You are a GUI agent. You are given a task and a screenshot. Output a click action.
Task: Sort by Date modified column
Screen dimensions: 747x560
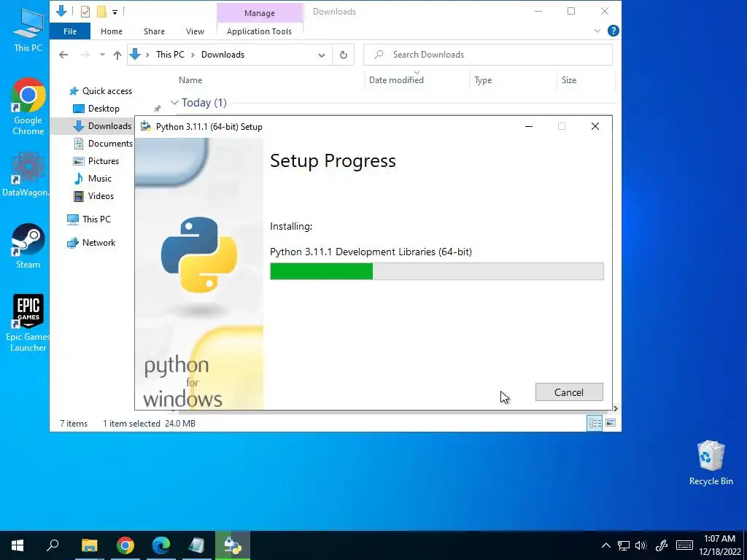(x=396, y=80)
